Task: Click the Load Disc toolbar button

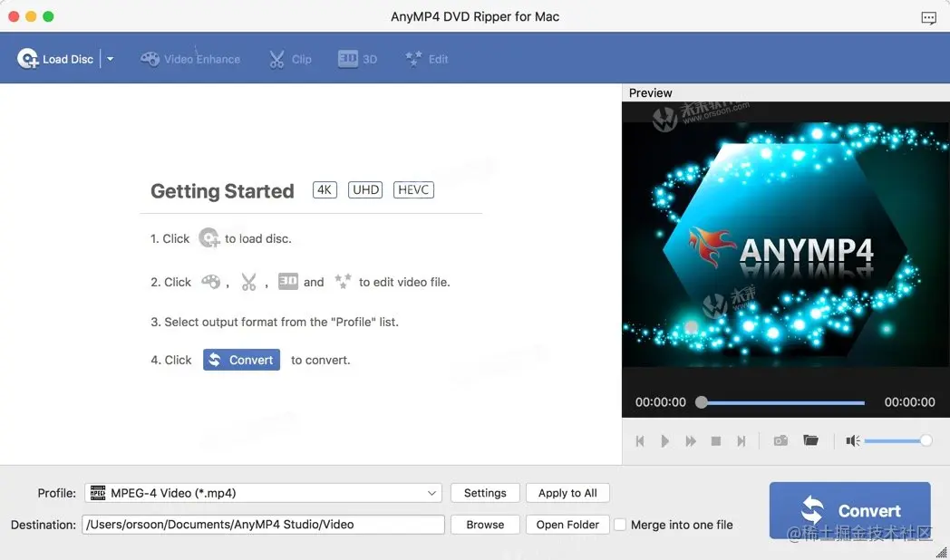Action: 55,59
